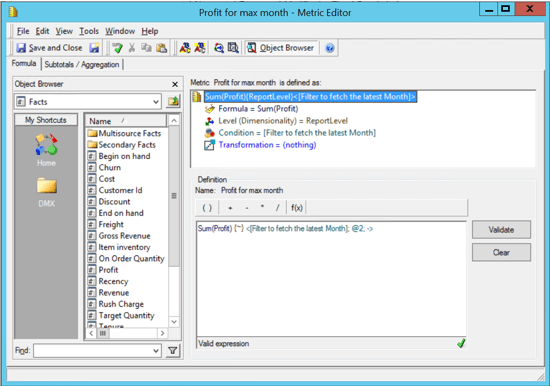Click the Save and New disk icon
Screen dimensions: 550x386
click(94, 48)
